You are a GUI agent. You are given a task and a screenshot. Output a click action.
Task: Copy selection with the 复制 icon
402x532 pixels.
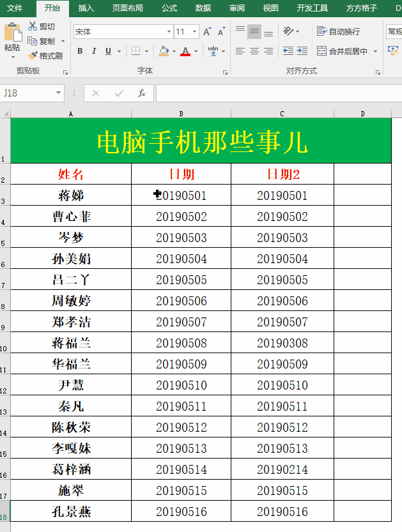(32, 41)
